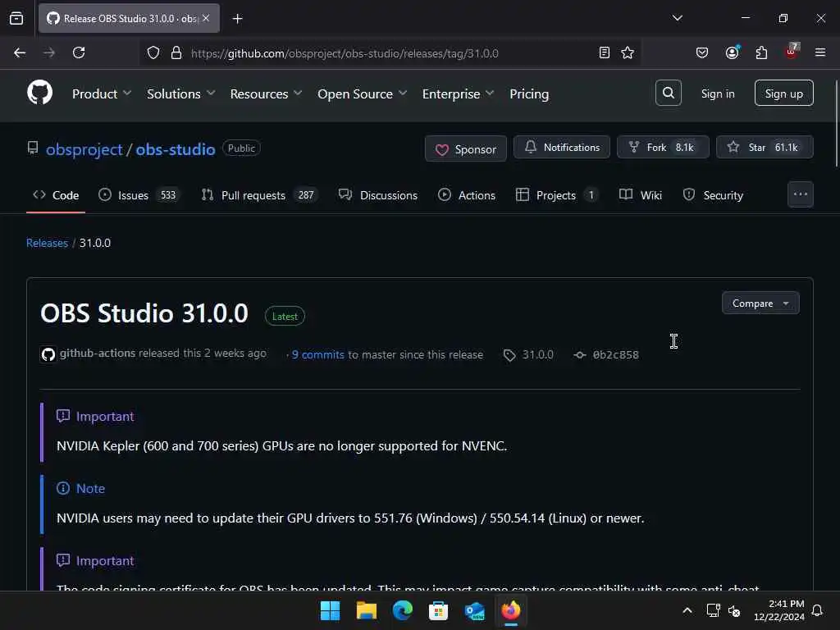List all tabs with the chevron button
The image size is (840, 630).
pyautogui.click(x=677, y=18)
